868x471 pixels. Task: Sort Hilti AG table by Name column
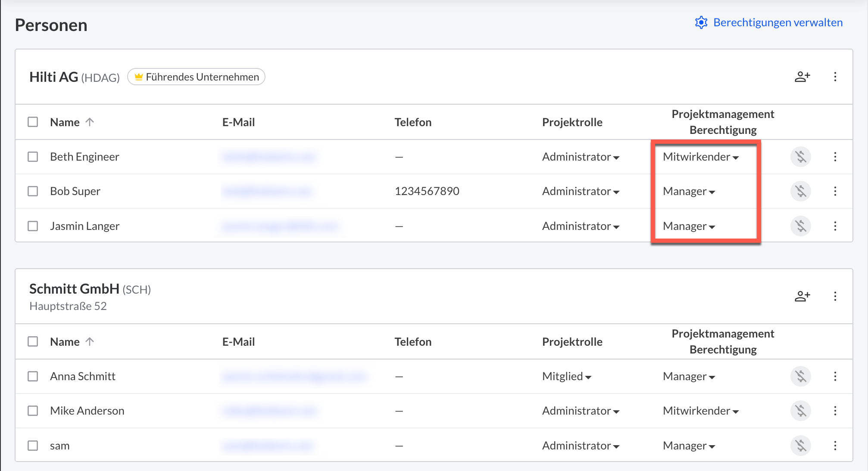[65, 122]
